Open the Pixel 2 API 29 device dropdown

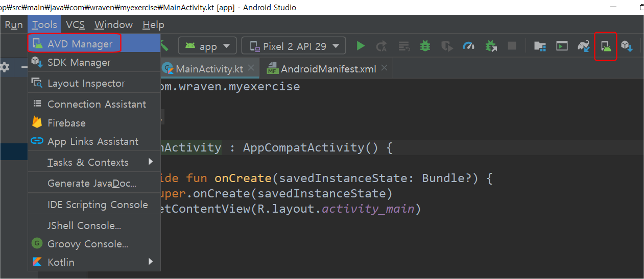coord(294,46)
